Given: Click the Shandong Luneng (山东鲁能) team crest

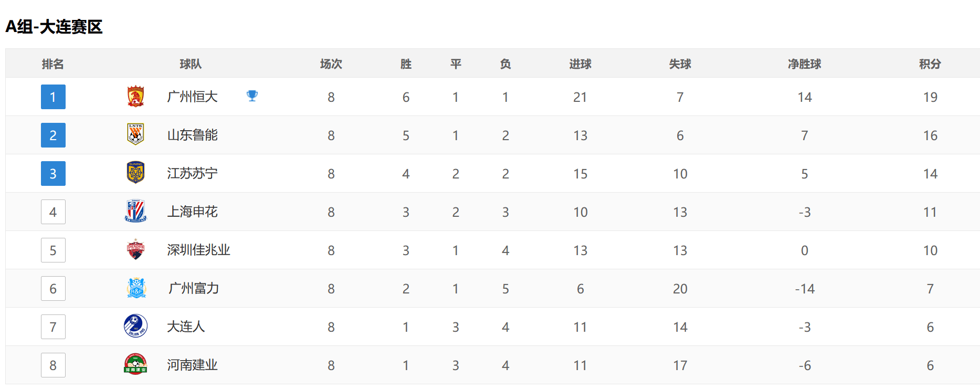Looking at the screenshot, I should point(135,134).
